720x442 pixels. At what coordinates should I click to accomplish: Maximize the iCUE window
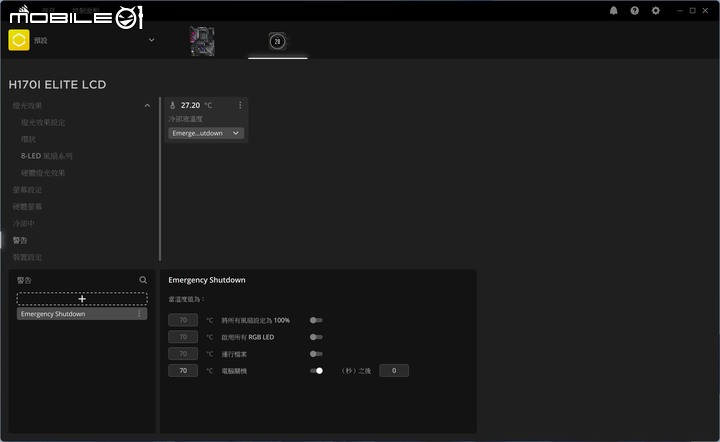(692, 11)
